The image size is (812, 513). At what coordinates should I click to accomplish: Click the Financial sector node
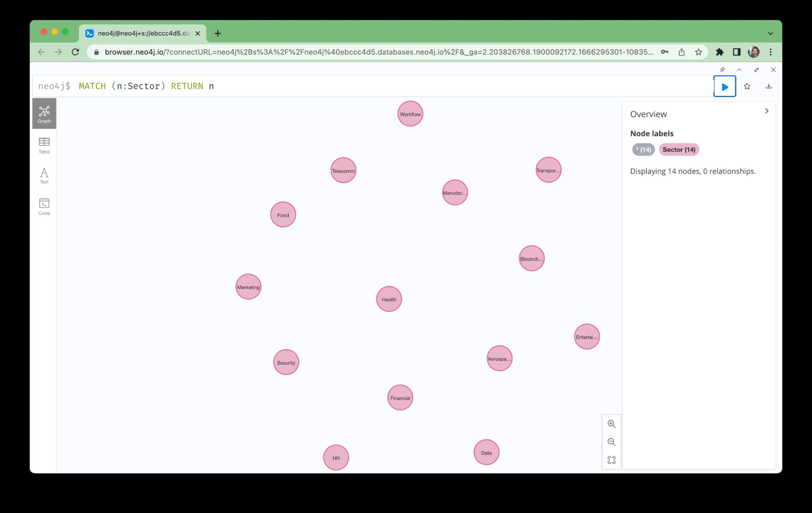[x=400, y=397]
